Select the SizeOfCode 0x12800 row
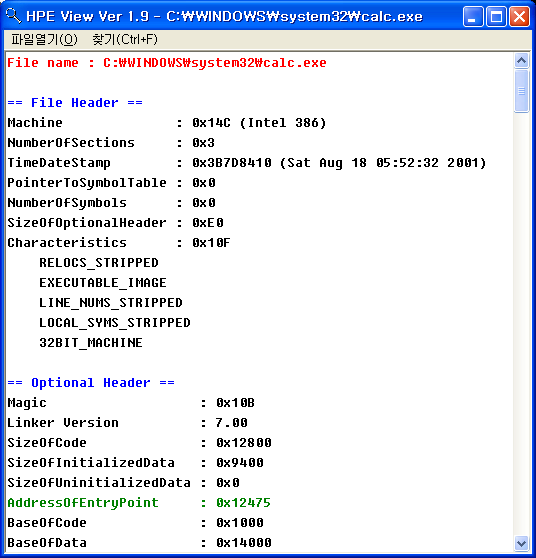The width and height of the screenshot is (536, 558). [139, 442]
